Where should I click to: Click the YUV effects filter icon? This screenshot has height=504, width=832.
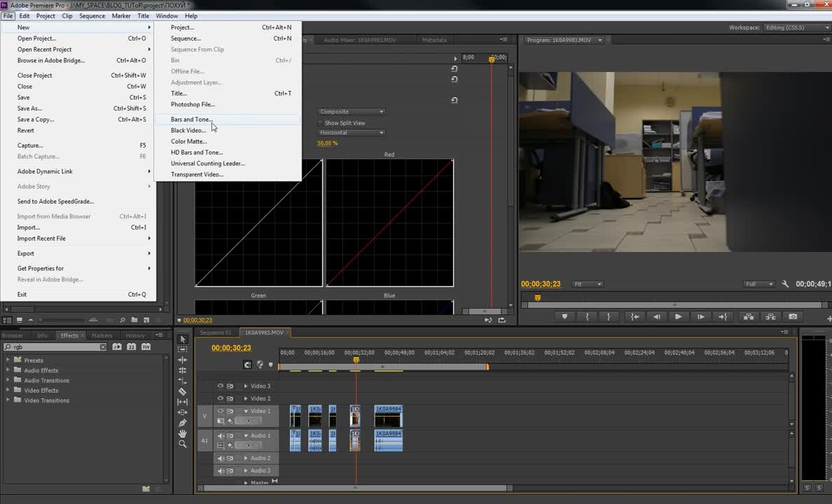(146, 347)
